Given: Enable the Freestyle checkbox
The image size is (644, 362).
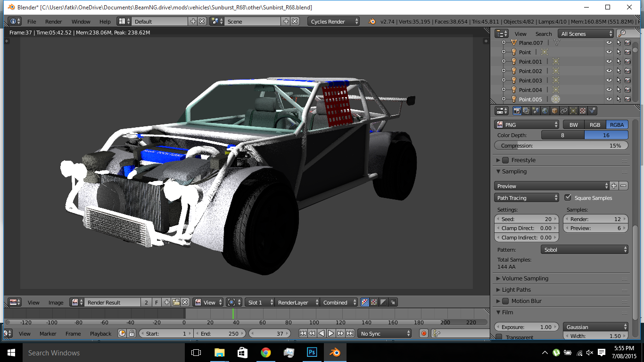Looking at the screenshot, I should coord(505,160).
